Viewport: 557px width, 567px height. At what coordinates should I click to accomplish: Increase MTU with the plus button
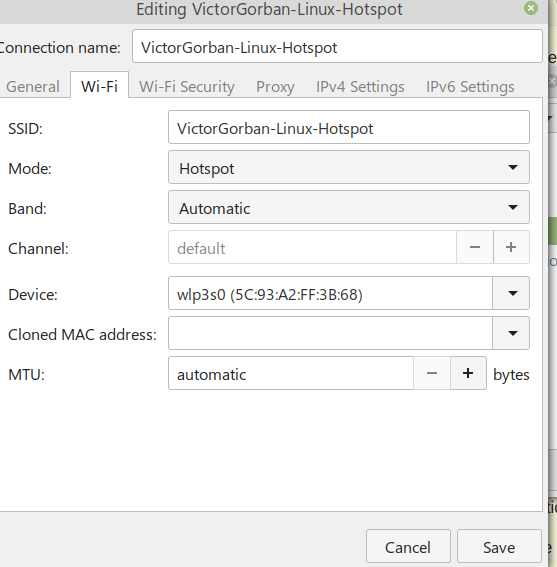point(468,373)
